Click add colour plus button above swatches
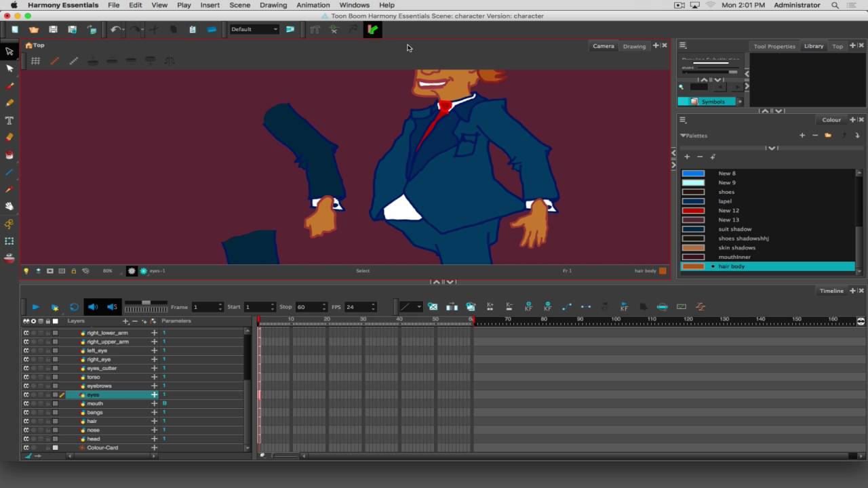868x488 pixels. click(x=687, y=157)
